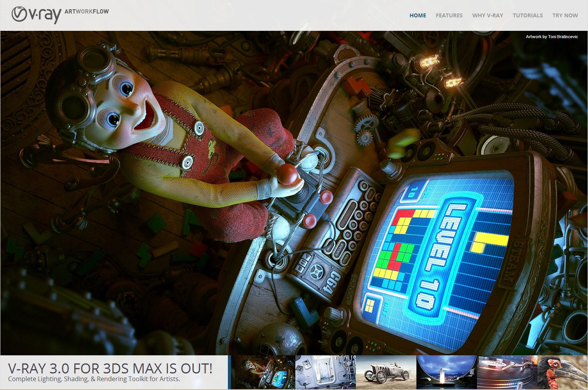Click the Artwork by Toni Bratincevic credit
This screenshot has height=390, width=588.
552,37
